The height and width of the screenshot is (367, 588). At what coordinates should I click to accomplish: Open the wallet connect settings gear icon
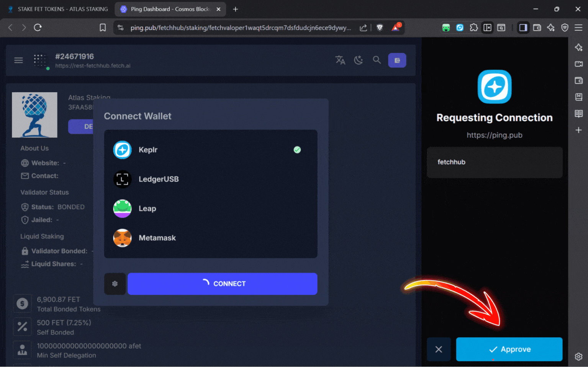click(x=115, y=284)
